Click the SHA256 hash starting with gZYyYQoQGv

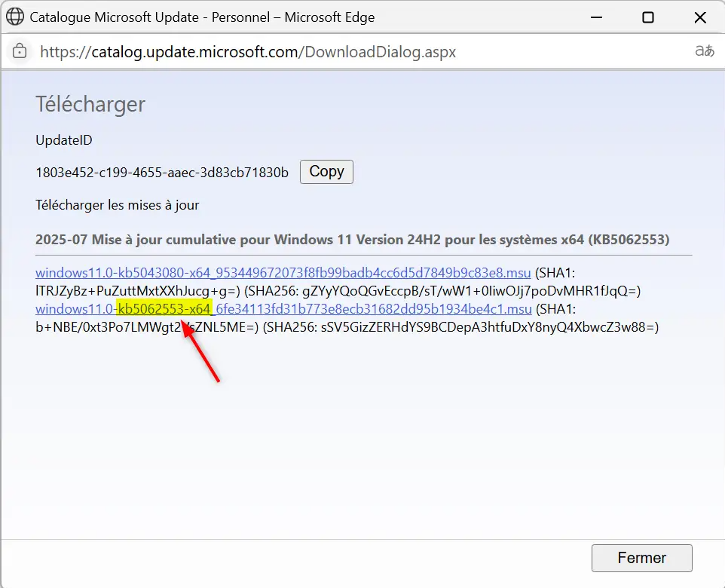tap(470, 290)
